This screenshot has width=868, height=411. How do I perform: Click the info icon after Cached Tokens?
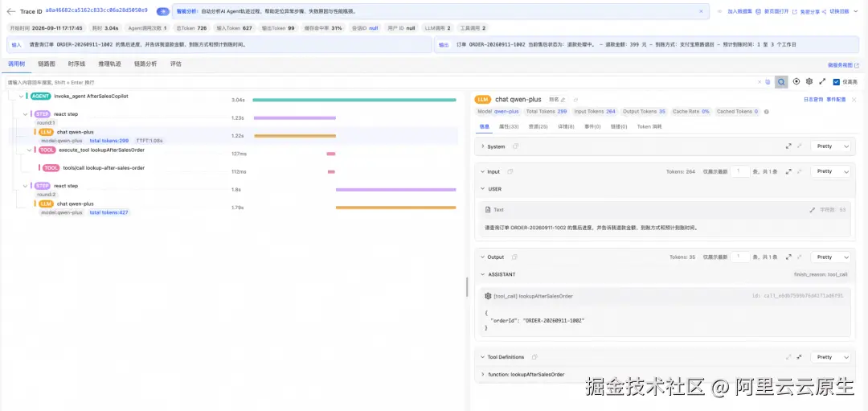(767, 112)
